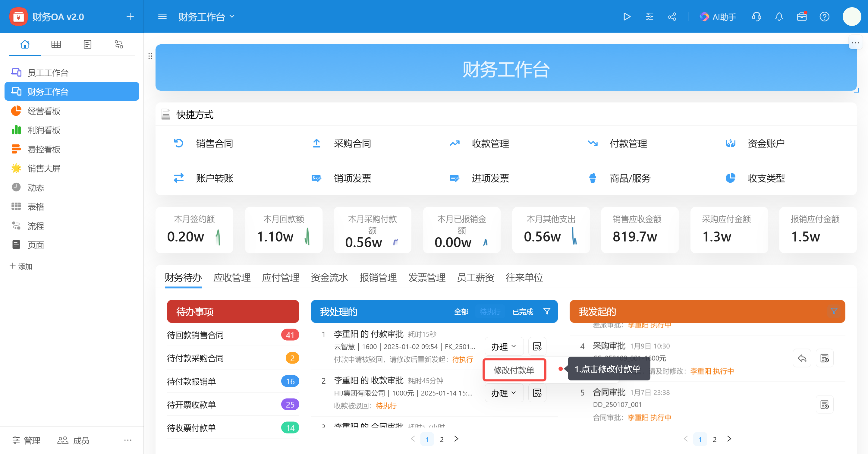Open 页面 in the sidebar
Image resolution: width=868 pixels, height=454 pixels.
[72, 245]
